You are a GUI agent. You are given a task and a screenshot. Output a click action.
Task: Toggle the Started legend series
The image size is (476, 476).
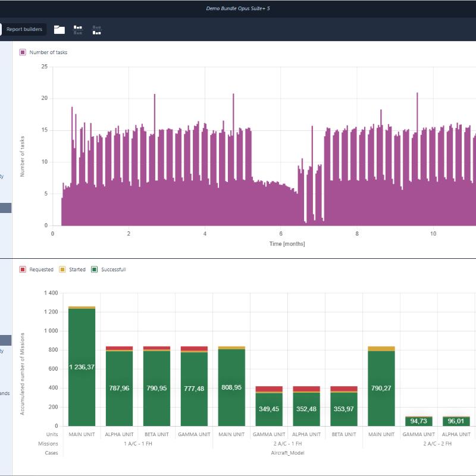click(73, 270)
